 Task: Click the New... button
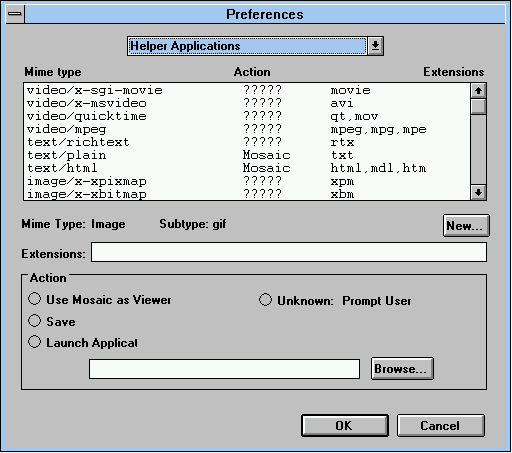pyautogui.click(x=466, y=226)
